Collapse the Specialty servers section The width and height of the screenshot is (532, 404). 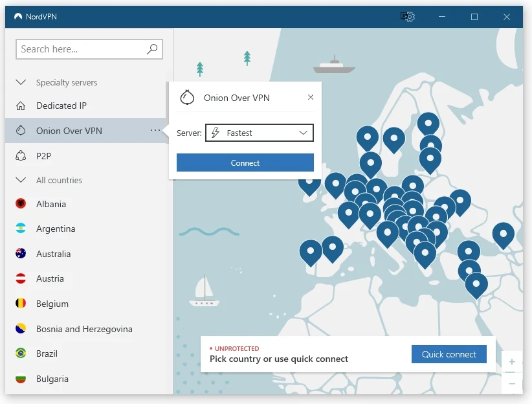(x=21, y=82)
